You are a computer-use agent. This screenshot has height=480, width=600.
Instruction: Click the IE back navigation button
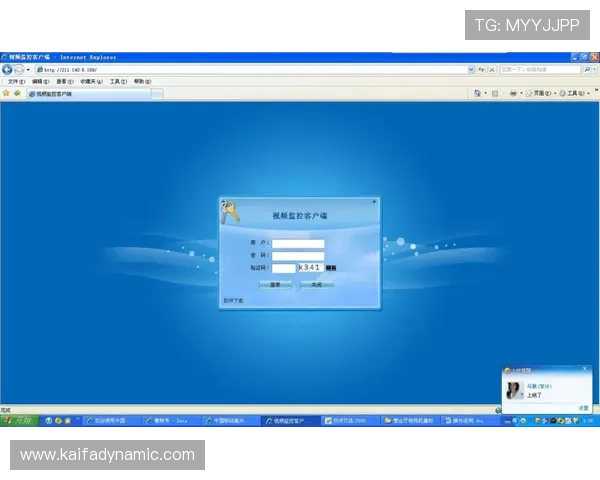click(x=7, y=70)
